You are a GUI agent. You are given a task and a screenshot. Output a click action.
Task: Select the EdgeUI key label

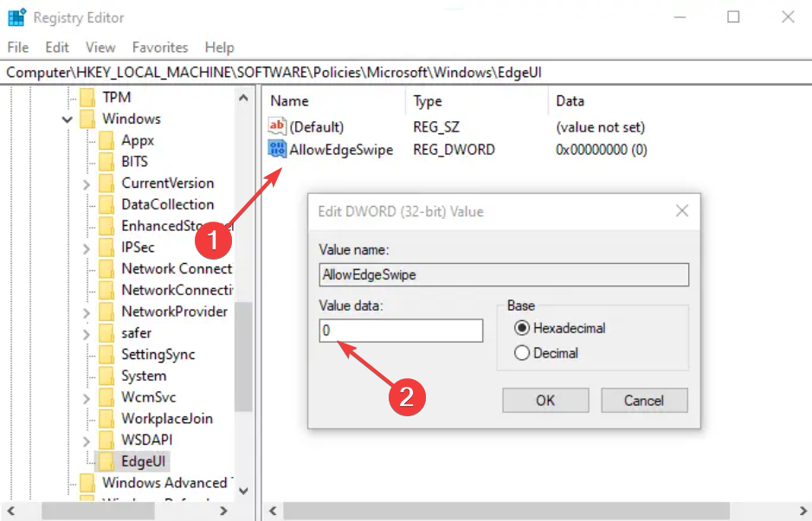click(x=144, y=461)
